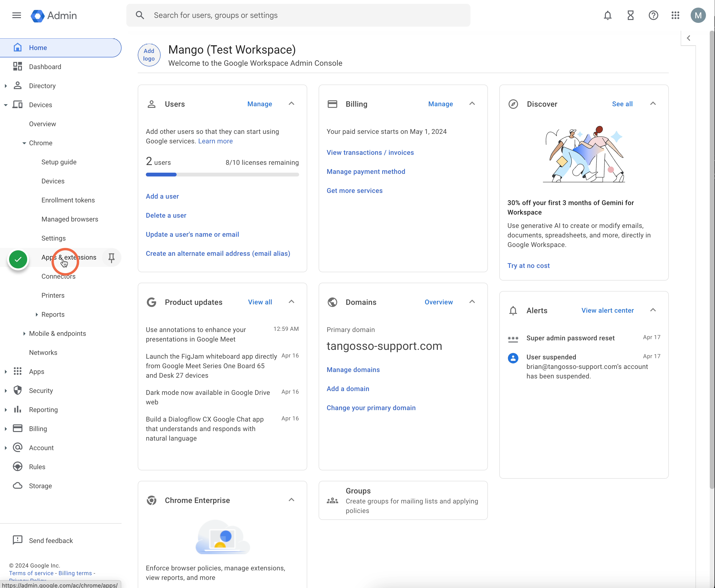Collapse the Users card
Viewport: 715px width, 588px height.
click(291, 104)
